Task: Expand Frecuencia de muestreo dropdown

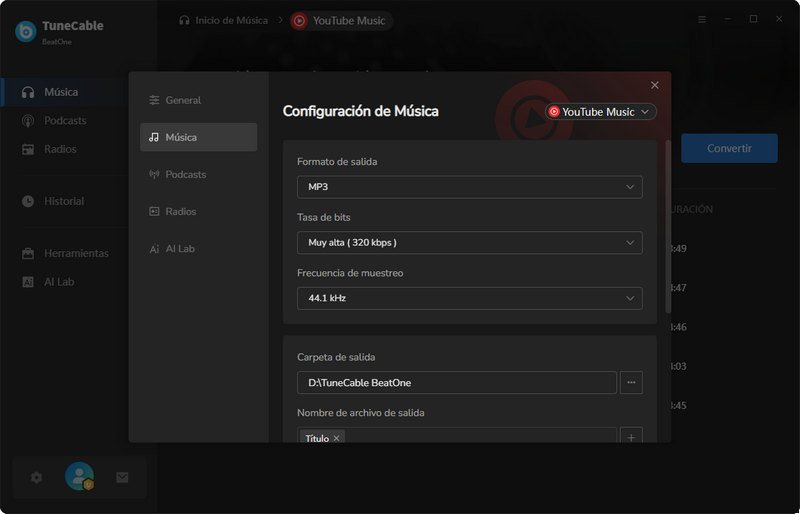Action: [469, 298]
